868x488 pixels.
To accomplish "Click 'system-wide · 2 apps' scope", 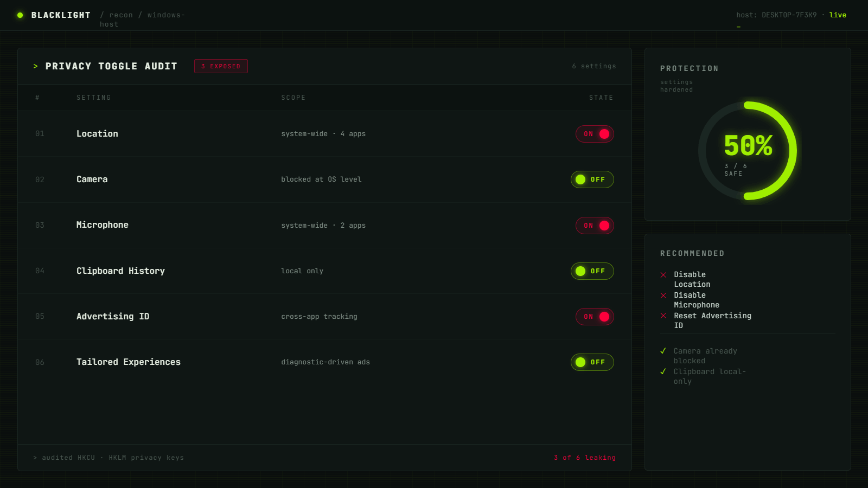I will 323,226.
